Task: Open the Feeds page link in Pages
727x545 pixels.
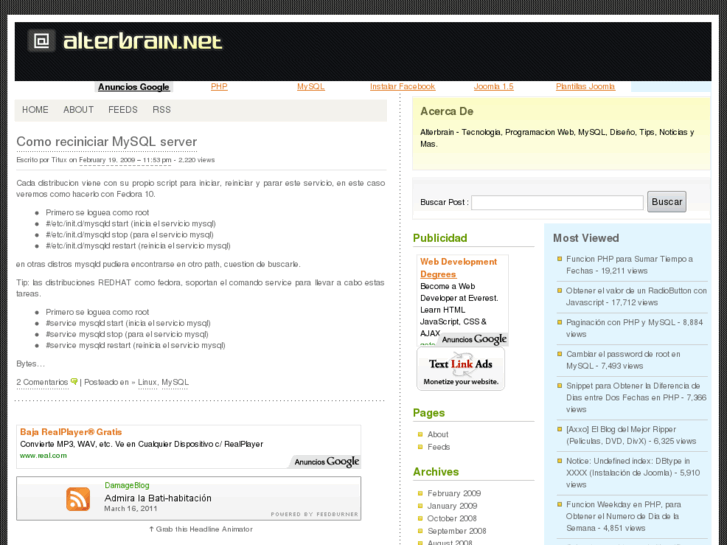Action: (439, 447)
